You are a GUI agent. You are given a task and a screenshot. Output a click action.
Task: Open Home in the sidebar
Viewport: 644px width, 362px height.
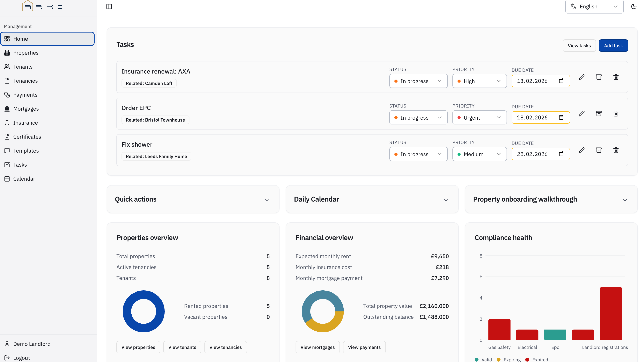coord(47,39)
